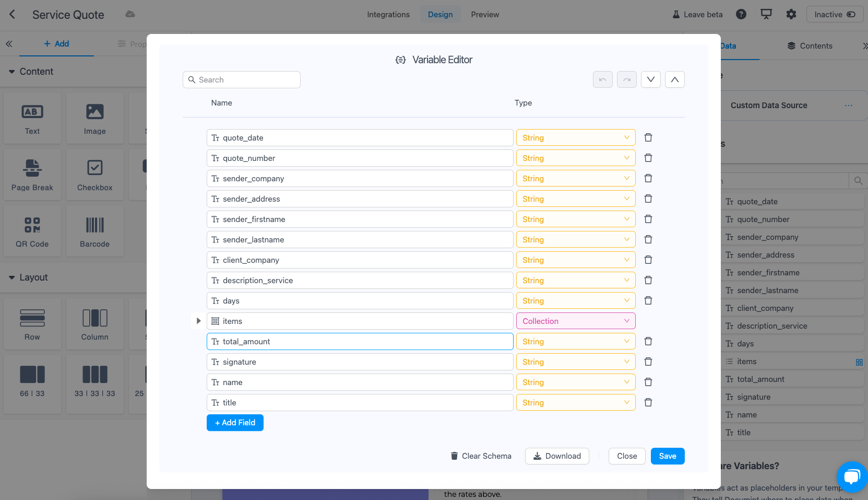Click the redo arrow in Variable Editor
This screenshot has height=500, width=868.
[627, 79]
